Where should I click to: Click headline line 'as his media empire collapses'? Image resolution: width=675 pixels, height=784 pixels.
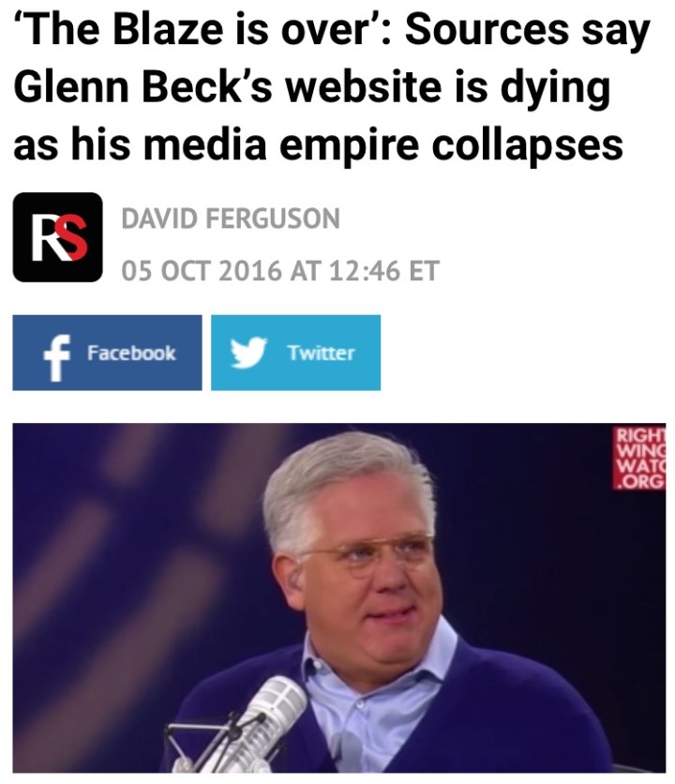point(318,144)
